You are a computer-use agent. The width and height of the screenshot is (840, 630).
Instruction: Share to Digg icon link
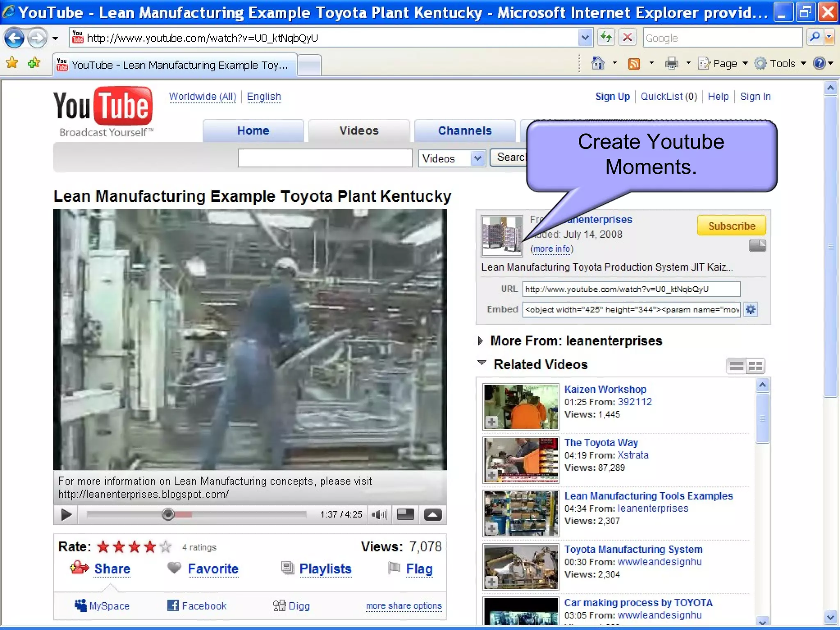292,606
